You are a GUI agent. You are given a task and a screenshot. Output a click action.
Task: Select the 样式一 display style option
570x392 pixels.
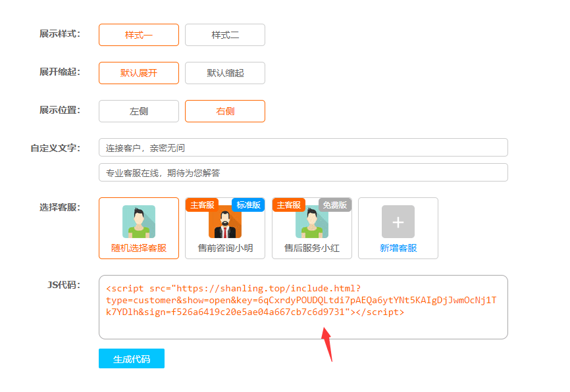tap(139, 35)
